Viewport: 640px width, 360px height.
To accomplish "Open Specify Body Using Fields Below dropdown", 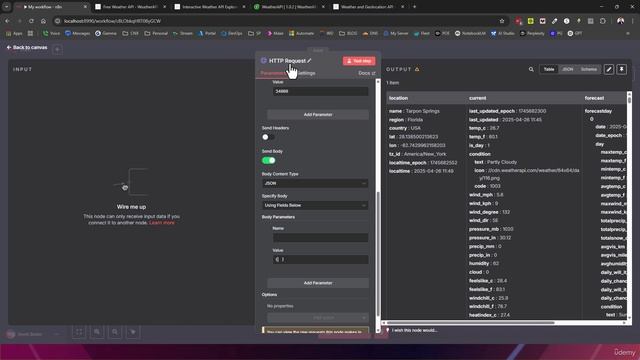I will (315, 205).
